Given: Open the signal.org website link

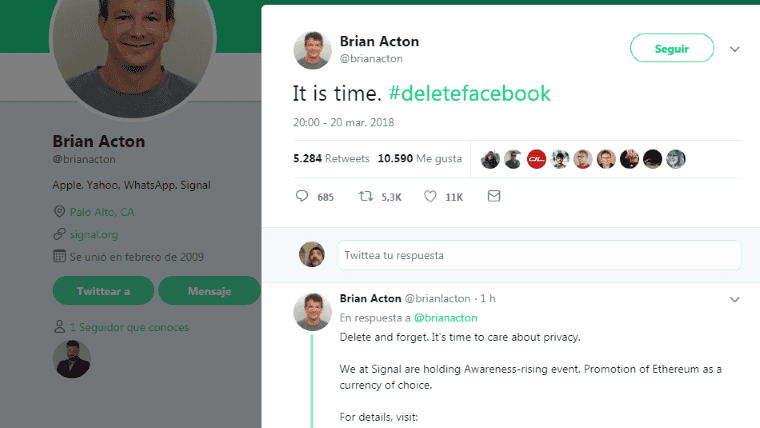Looking at the screenshot, I should [94, 235].
